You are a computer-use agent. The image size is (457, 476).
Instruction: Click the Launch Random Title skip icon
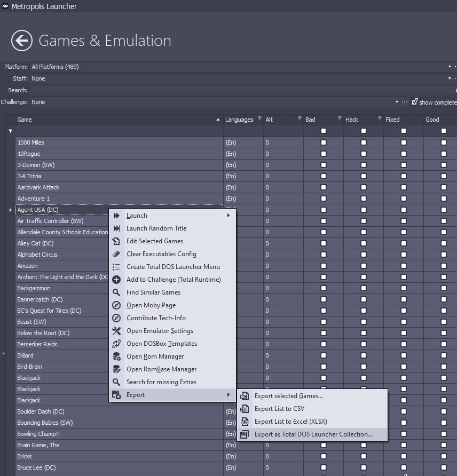pos(116,228)
